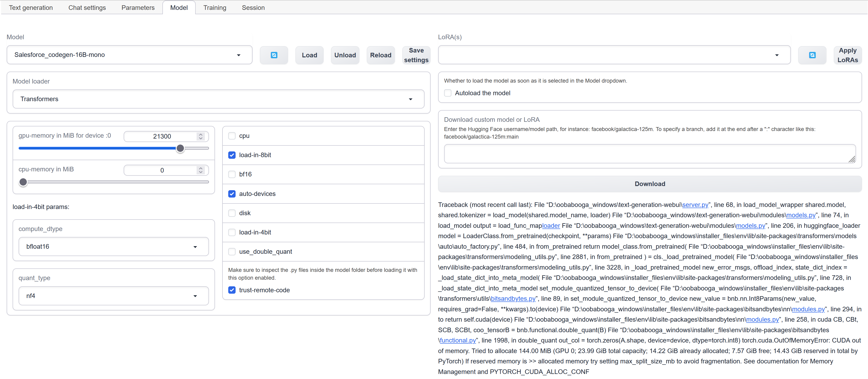Decrease cpu-memory value with stepper arrow

(x=200, y=173)
